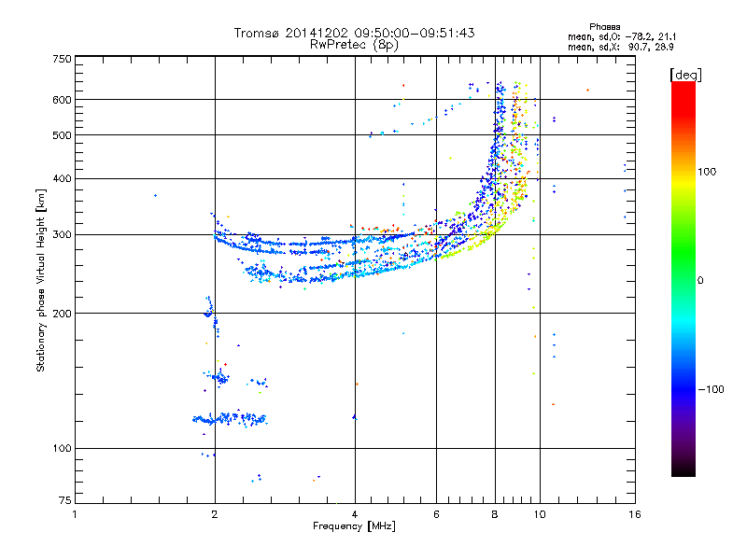Screen dimensions: 747x560
Task: Click the "6" frequency axis label
Action: tap(436, 514)
